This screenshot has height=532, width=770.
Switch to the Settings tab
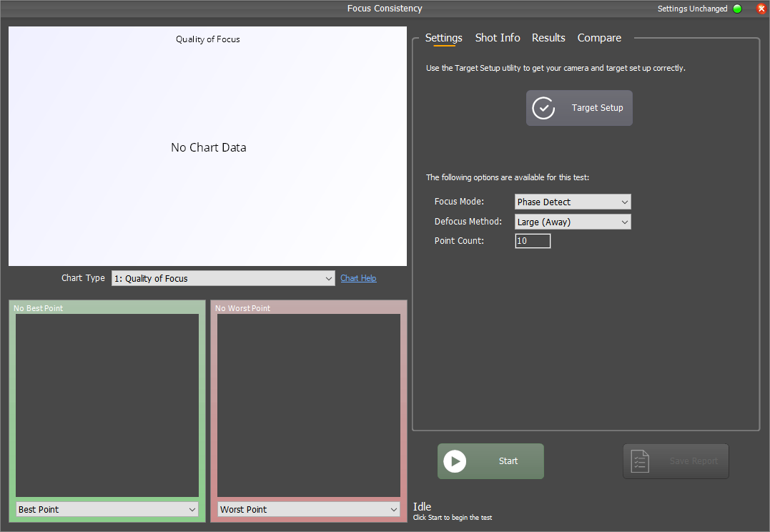pos(443,38)
